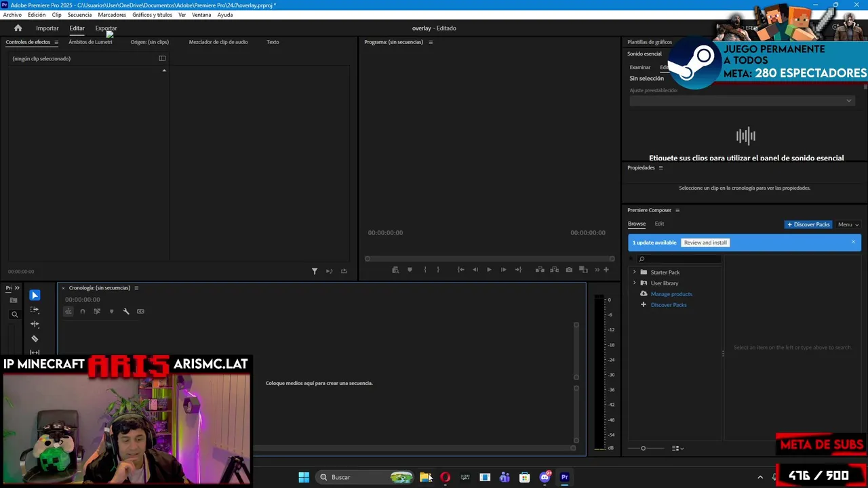
Task: Step back one frame
Action: [475, 270]
